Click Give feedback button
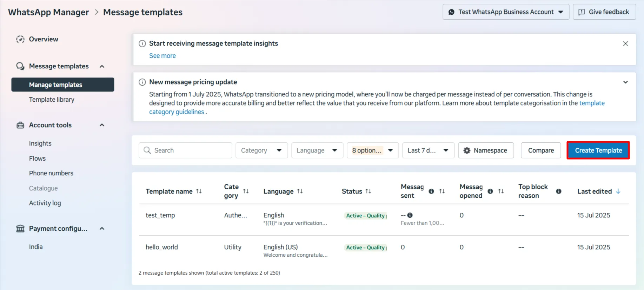Viewport: 644px width, 290px height. pyautogui.click(x=604, y=12)
